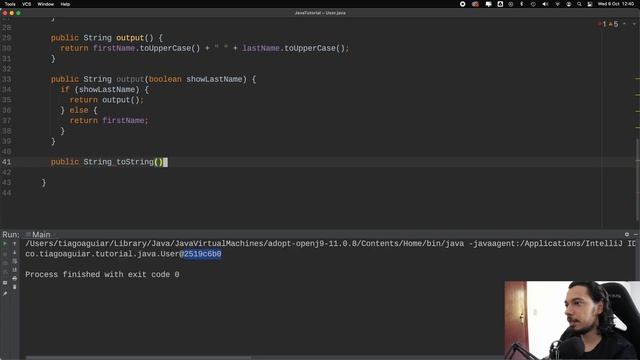Click the pin tab icon in Run panel
The image size is (640, 360).
5,293
